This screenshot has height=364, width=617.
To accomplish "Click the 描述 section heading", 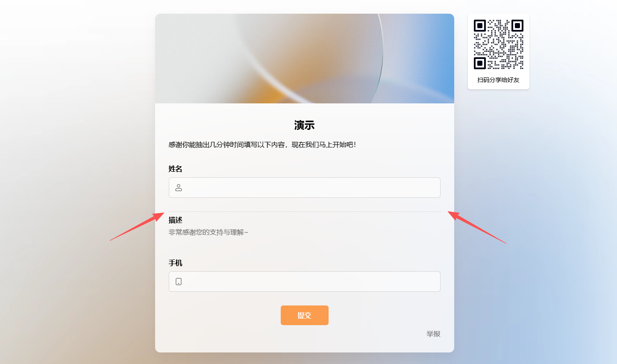I will (x=176, y=220).
